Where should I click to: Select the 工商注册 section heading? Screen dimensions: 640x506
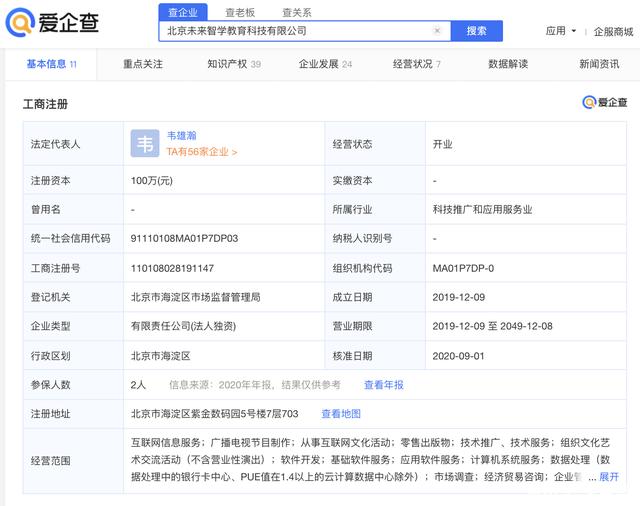click(x=45, y=104)
